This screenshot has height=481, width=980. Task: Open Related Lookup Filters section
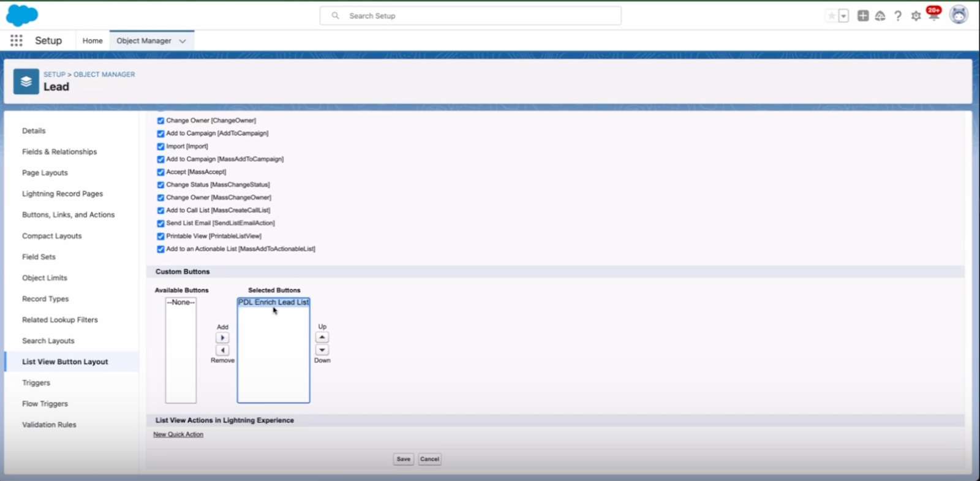click(x=60, y=320)
